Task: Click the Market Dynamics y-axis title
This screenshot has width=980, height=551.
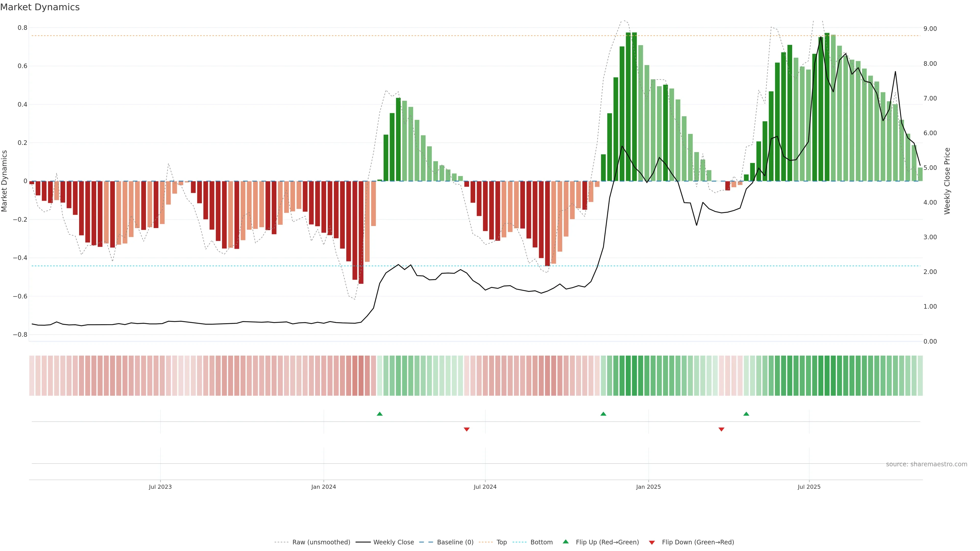Action: [x=5, y=181]
